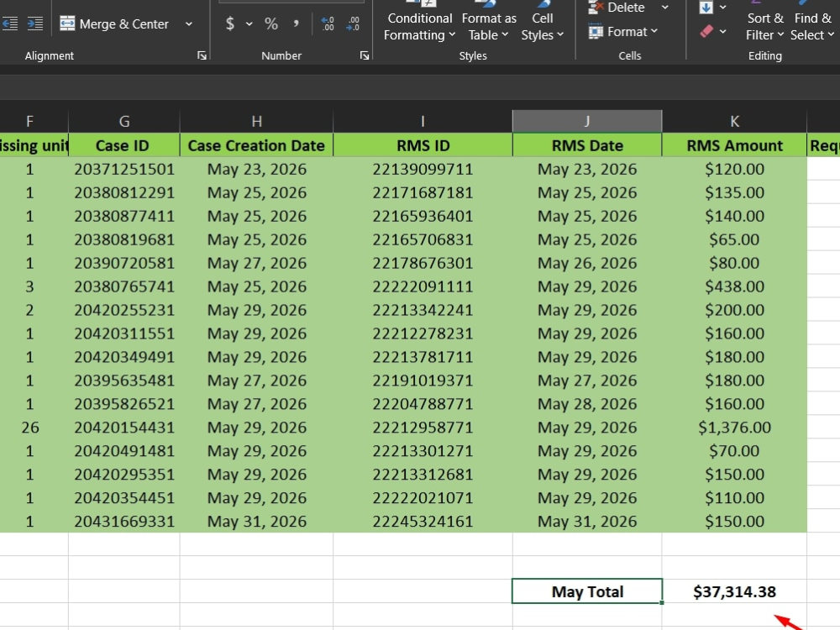
Task: Select Case ID cell 20420255231
Action: (124, 310)
